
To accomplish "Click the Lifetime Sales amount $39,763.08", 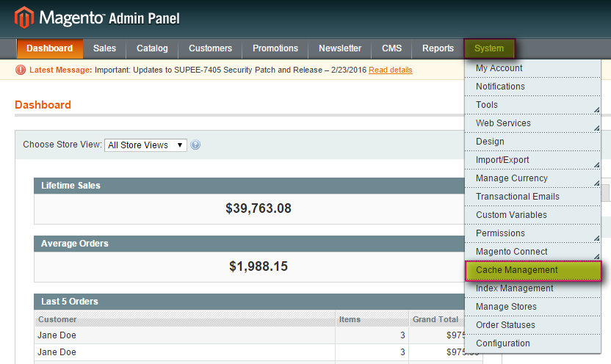I will tap(258, 208).
